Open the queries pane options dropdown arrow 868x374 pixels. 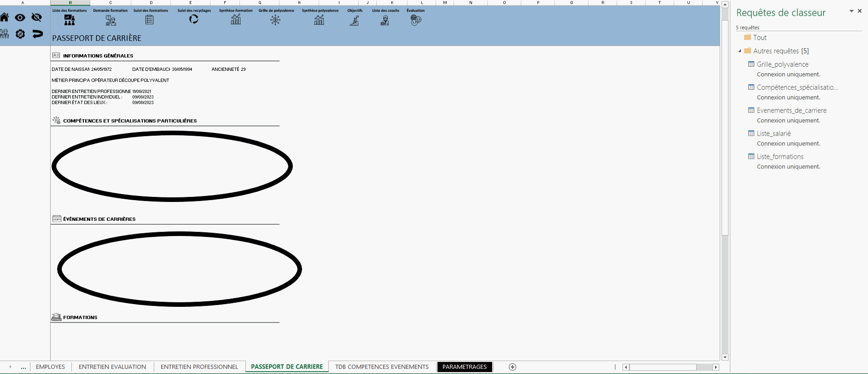click(851, 11)
